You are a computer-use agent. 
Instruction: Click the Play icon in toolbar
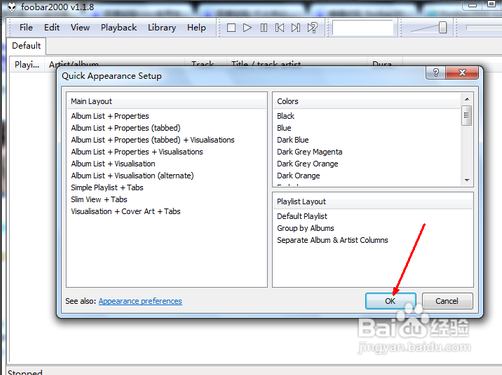pos(247,28)
